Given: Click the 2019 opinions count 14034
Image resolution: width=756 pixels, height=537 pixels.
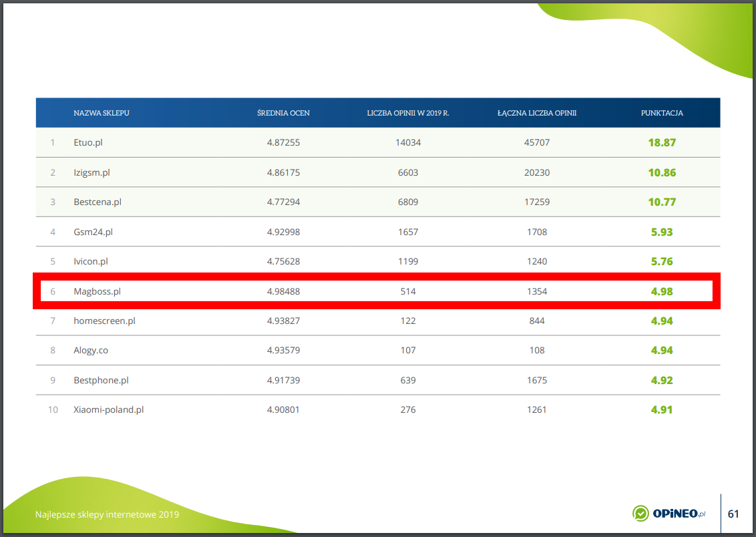Looking at the screenshot, I should pyautogui.click(x=408, y=142).
